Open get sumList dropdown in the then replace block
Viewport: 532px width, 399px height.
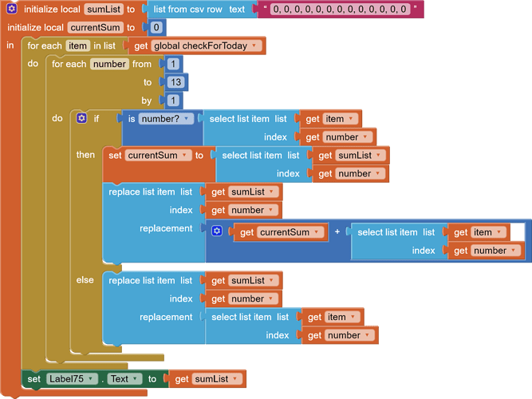point(271,192)
